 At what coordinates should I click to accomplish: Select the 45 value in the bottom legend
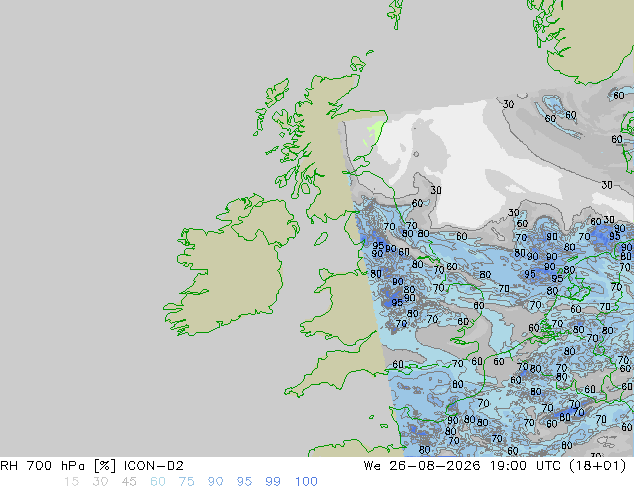click(x=129, y=482)
